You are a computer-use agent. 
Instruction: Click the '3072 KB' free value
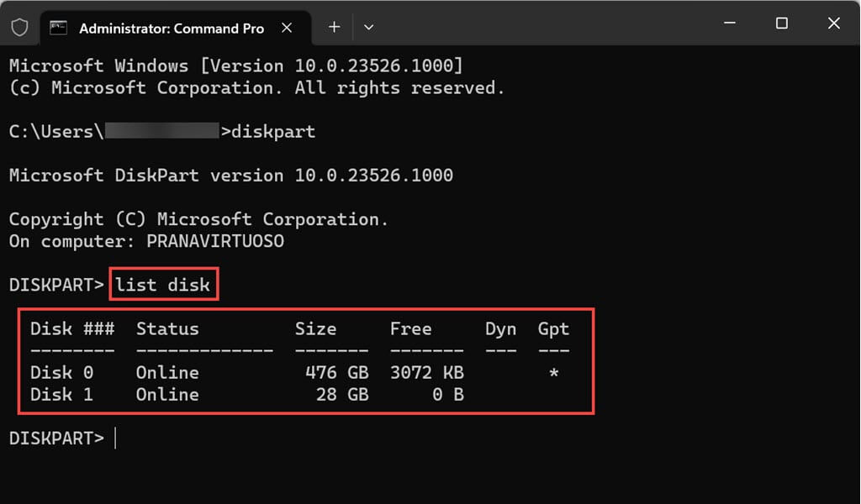[x=427, y=372]
